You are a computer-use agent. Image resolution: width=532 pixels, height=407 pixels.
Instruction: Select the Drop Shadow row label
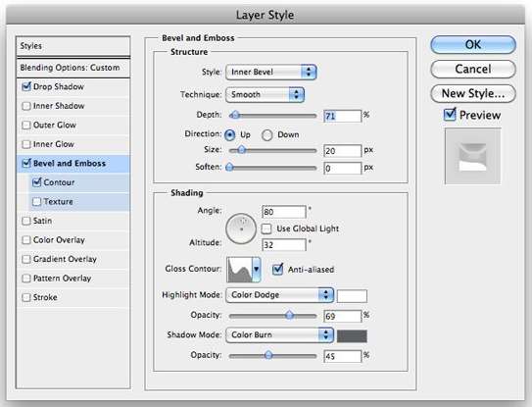[x=59, y=86]
